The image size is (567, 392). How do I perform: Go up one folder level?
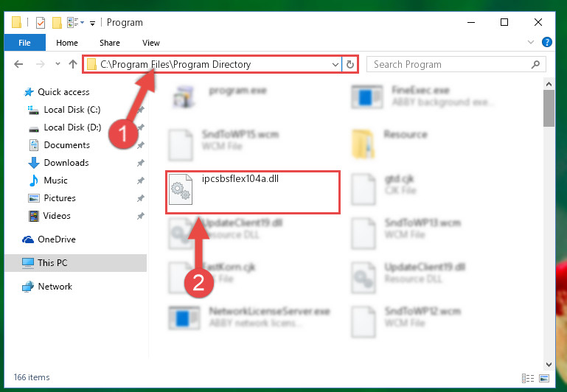[73, 64]
